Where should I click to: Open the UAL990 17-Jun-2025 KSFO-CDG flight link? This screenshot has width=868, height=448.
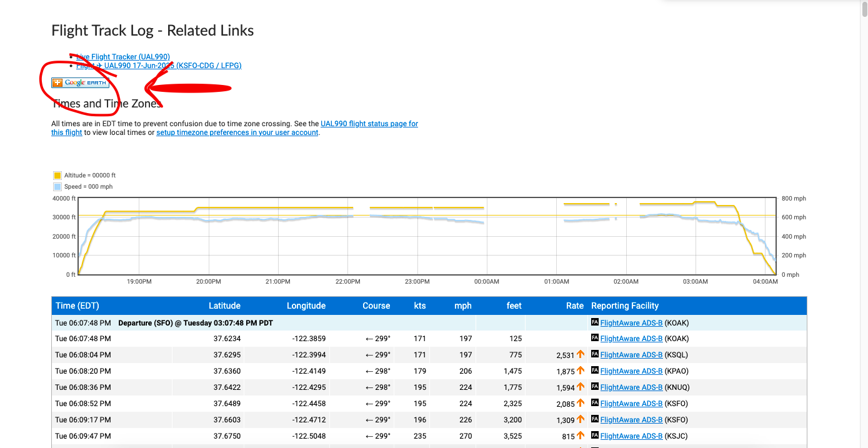159,66
